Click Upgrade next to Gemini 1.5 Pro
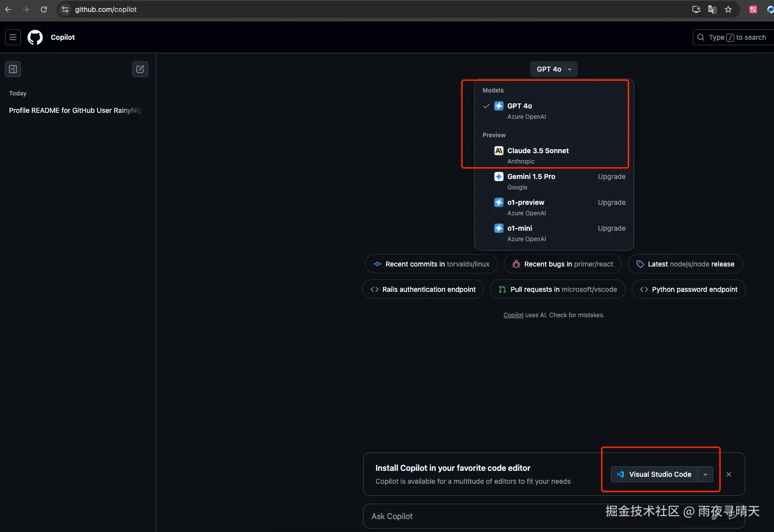This screenshot has height=532, width=774. (x=611, y=177)
